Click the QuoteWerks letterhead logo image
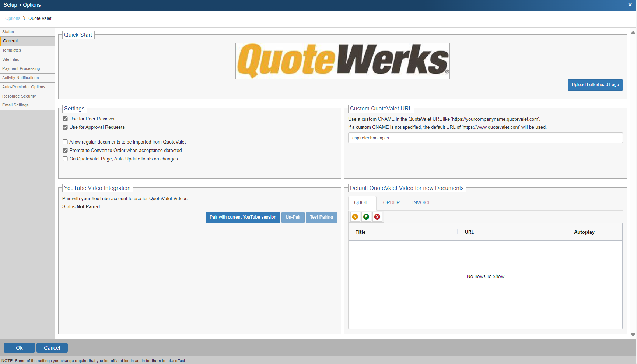Viewport: 637px width, 364px height. click(342, 61)
